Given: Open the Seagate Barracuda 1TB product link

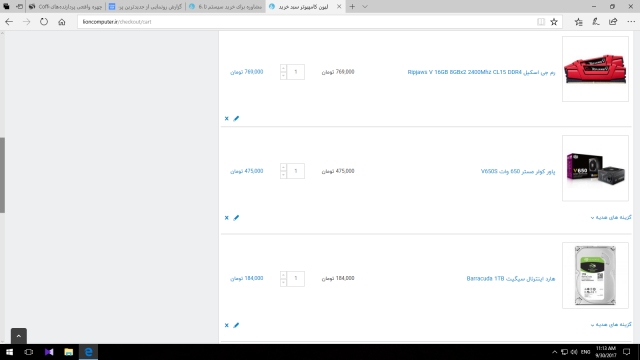Looking at the screenshot, I should [511, 279].
